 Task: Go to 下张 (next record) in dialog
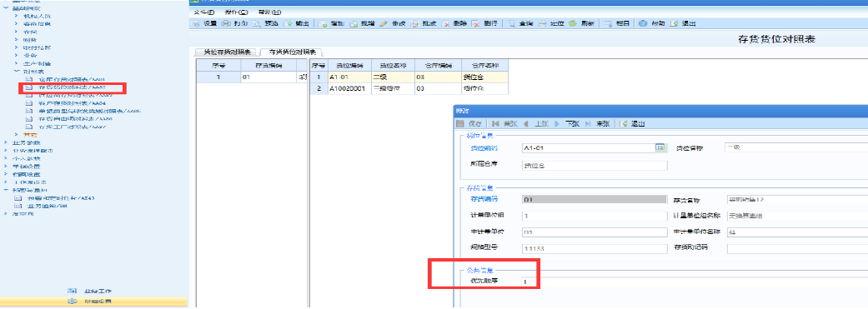[566, 124]
